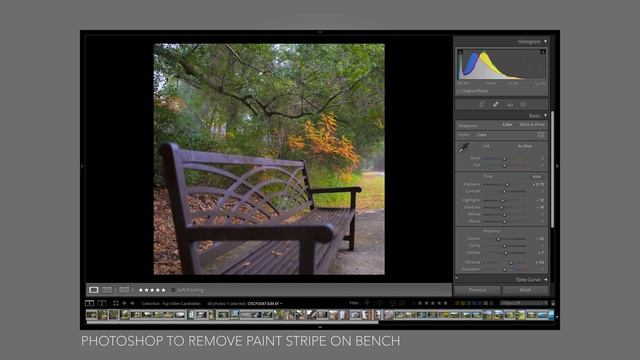Adjust the Blacks slider handle
Screen dimensions: 640x360
pyautogui.click(x=504, y=221)
